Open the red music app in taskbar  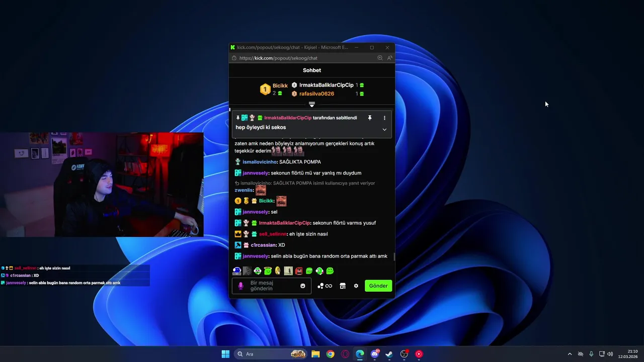coord(419,354)
